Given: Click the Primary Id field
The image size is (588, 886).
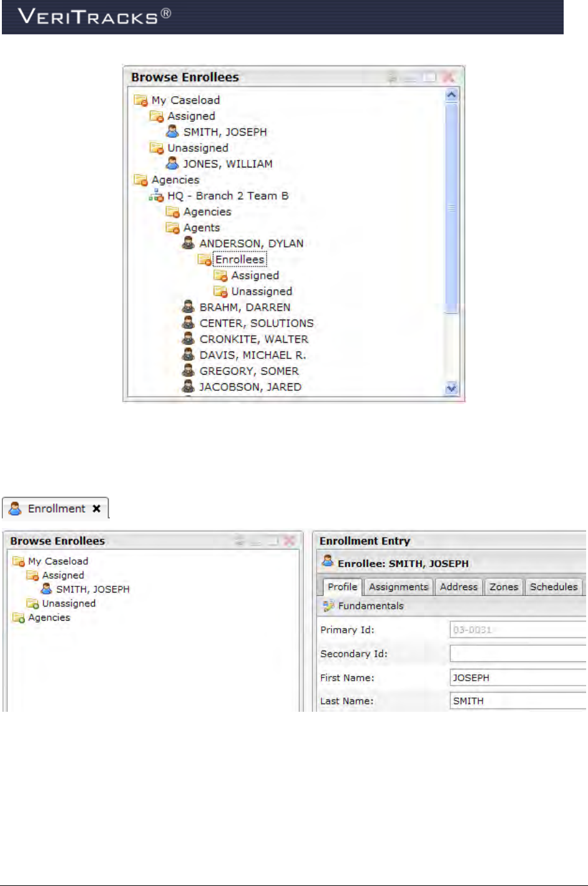Looking at the screenshot, I should click(517, 629).
